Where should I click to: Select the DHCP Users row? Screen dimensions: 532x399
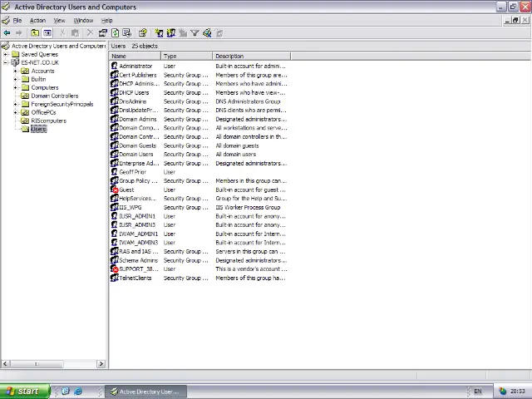[199, 92]
